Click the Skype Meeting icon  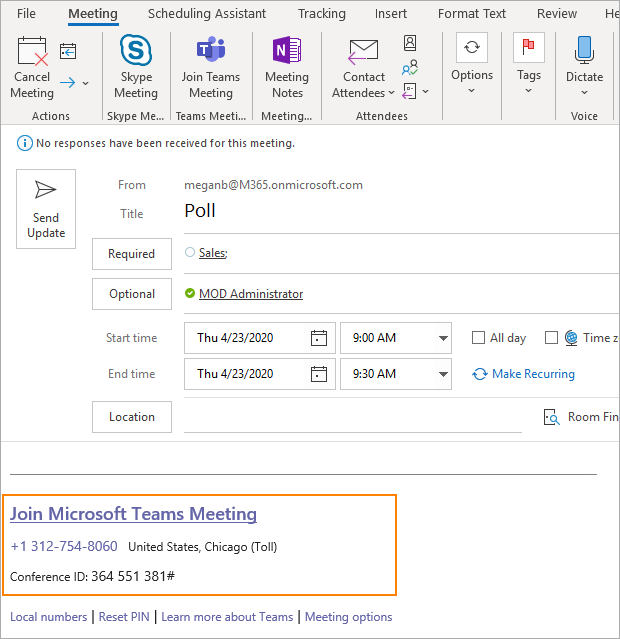pyautogui.click(x=136, y=50)
